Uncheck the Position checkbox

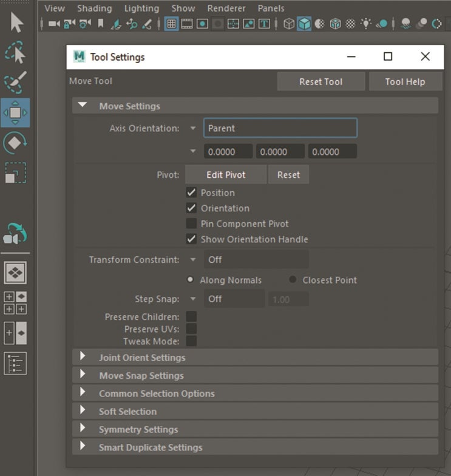coord(191,192)
